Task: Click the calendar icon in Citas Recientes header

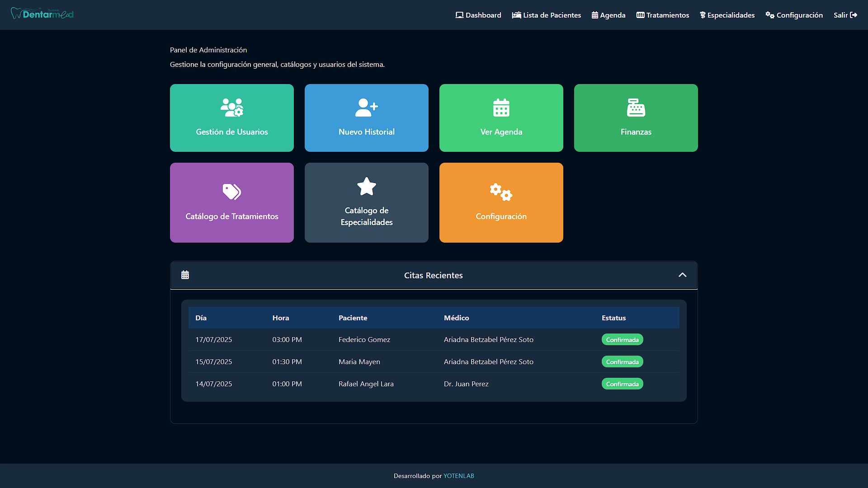Action: tap(185, 275)
